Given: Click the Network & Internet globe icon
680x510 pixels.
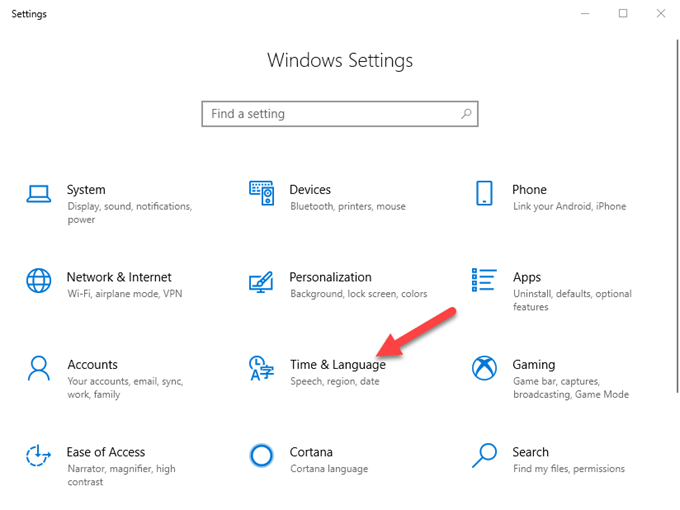Looking at the screenshot, I should (x=39, y=280).
